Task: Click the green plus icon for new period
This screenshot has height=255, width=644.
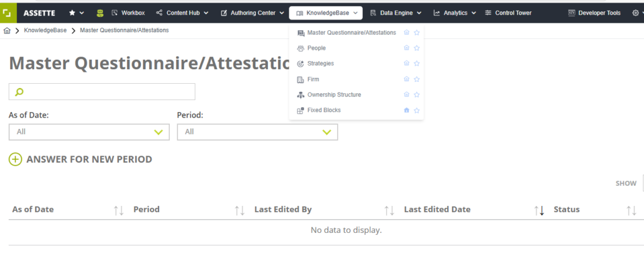Action: (15, 159)
